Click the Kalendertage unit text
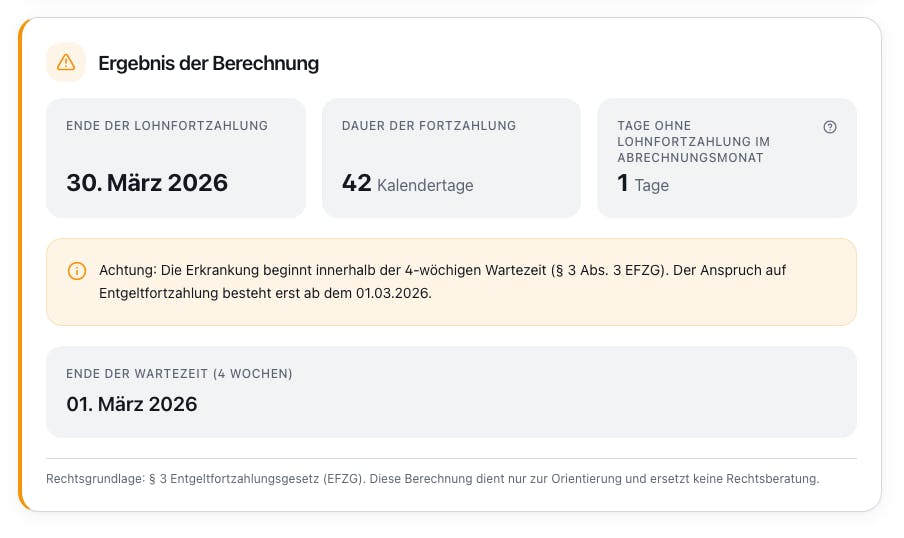The width and height of the screenshot is (904, 538). 425,185
